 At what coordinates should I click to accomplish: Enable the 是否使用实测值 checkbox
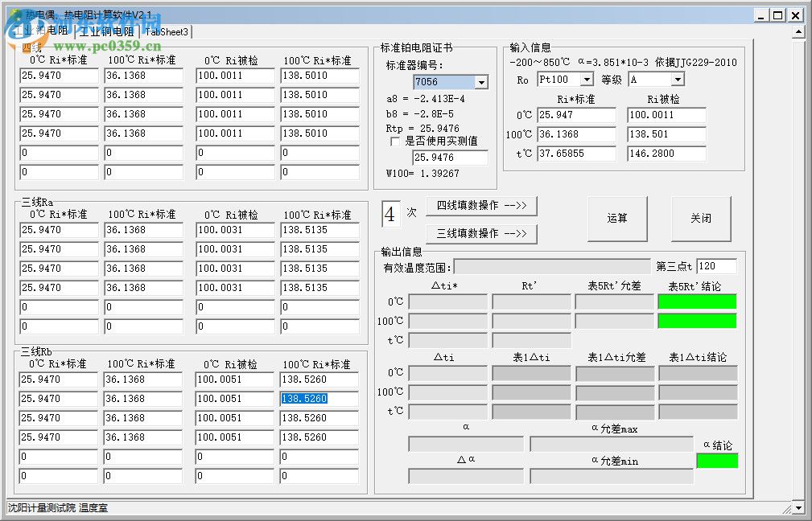point(394,142)
